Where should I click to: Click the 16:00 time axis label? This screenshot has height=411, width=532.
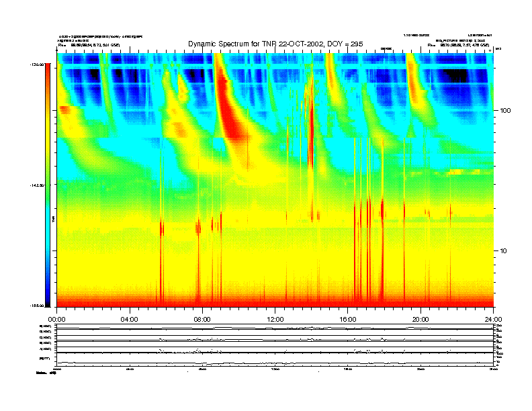click(x=348, y=320)
